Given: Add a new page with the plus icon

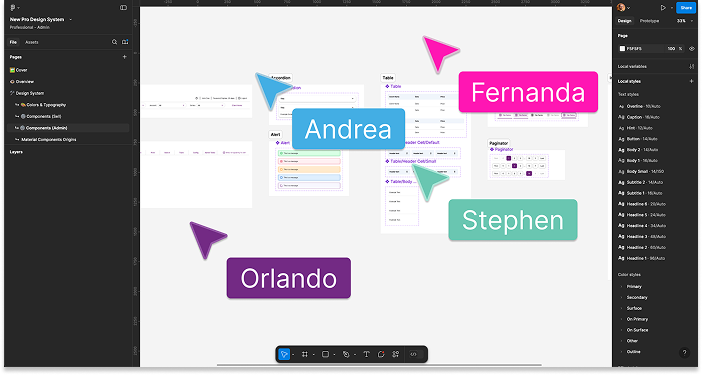Looking at the screenshot, I should [124, 57].
